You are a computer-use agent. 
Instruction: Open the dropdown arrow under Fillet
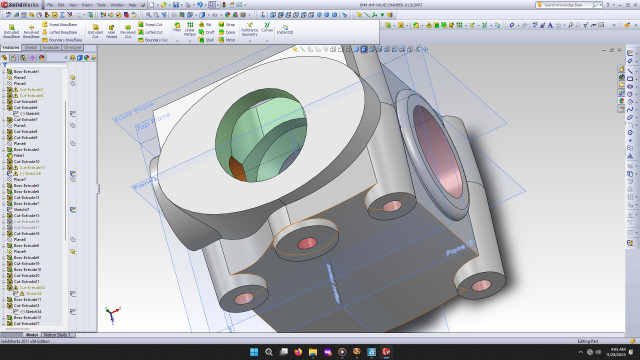[177, 40]
